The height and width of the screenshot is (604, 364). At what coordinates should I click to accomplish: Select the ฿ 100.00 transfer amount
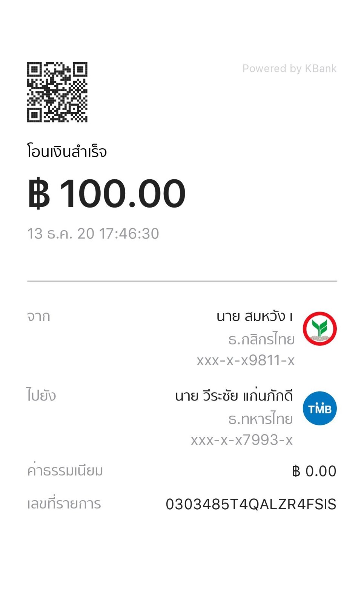107,194
